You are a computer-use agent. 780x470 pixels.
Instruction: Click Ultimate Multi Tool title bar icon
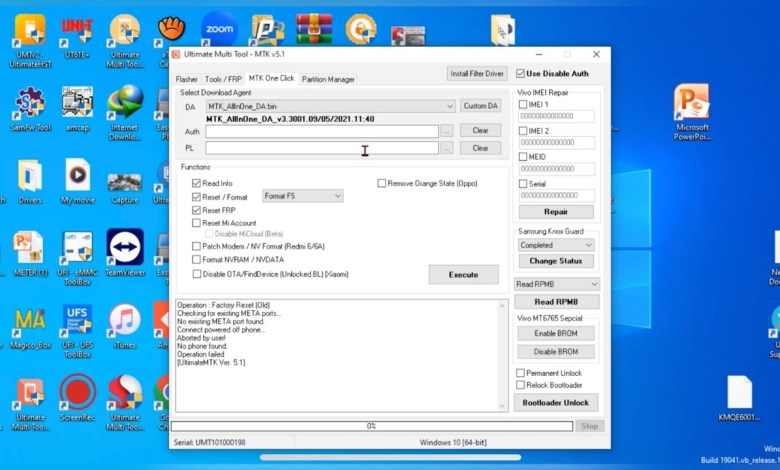point(176,54)
